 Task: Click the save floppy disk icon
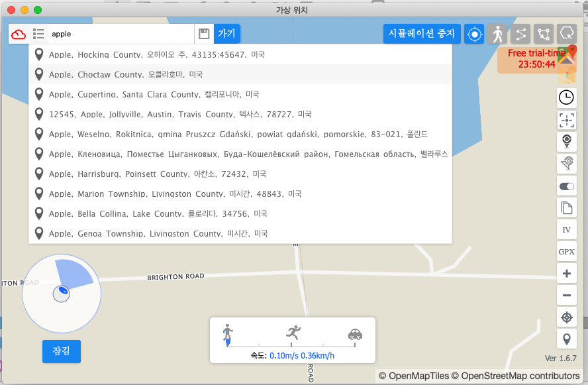[204, 34]
